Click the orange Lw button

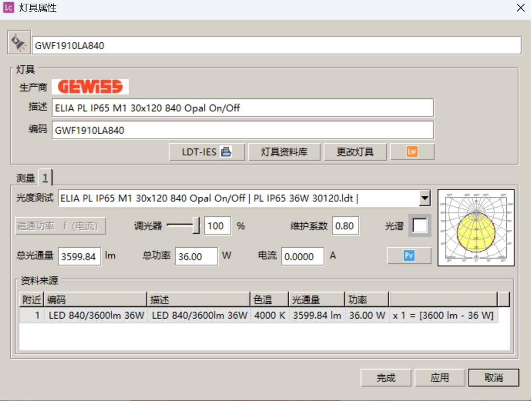pos(412,152)
